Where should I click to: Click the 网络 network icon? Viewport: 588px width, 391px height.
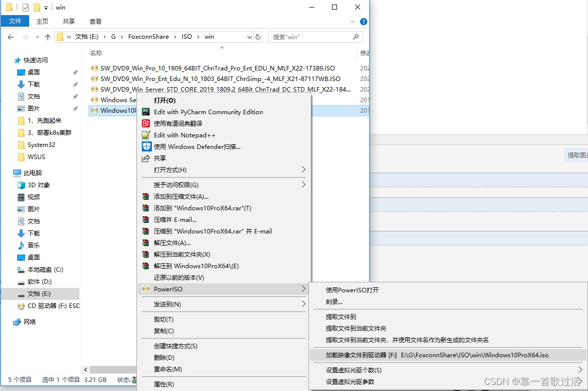17,322
